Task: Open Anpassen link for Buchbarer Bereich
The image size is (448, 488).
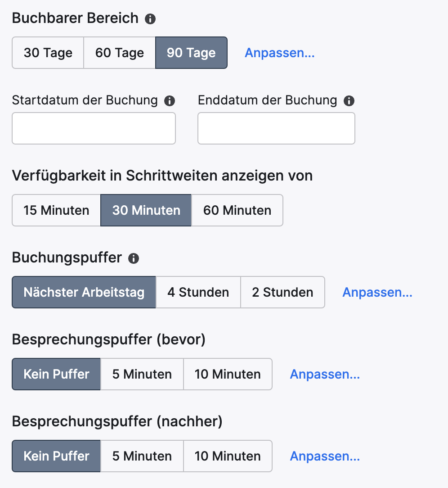Action: coord(279,53)
